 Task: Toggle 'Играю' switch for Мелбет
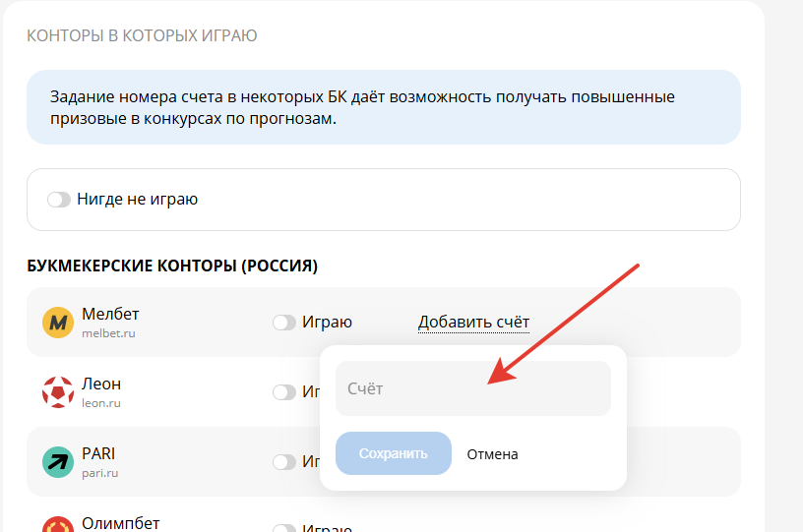coord(284,323)
